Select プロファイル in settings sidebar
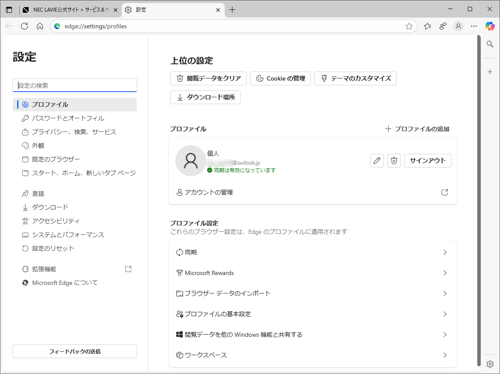Screen dimensions: 500x374 coord(75,105)
